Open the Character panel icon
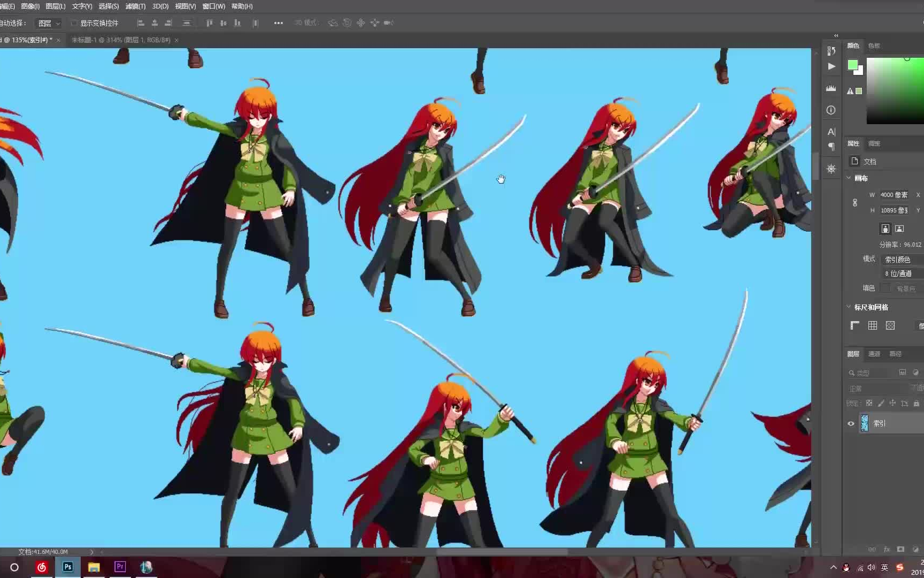 (831, 132)
